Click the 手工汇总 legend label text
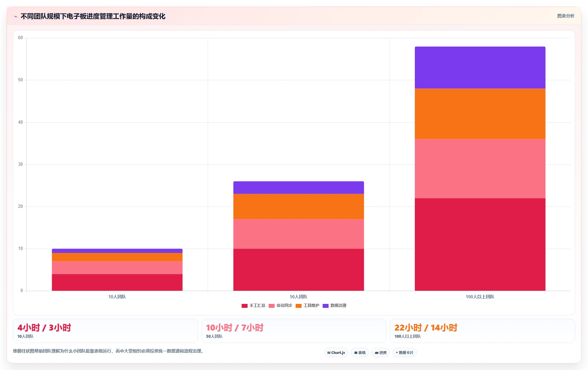The height and width of the screenshot is (370, 588). tap(257, 306)
